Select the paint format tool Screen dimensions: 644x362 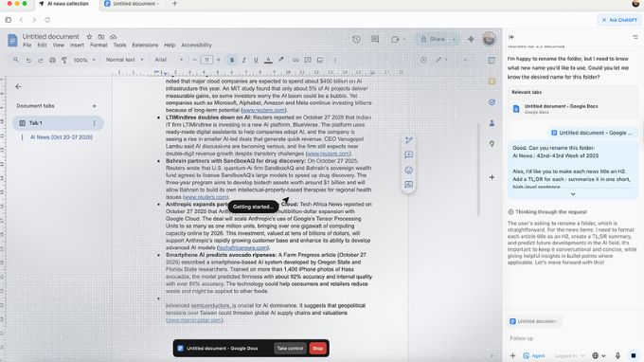(64, 60)
